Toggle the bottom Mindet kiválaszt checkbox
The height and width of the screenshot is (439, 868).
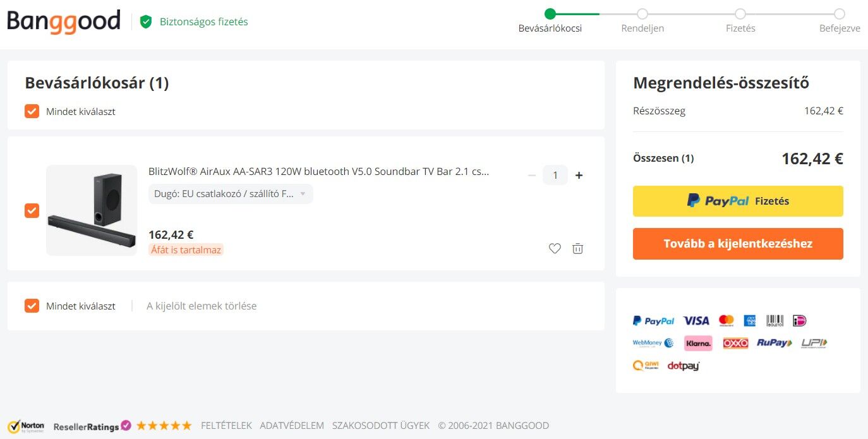pyautogui.click(x=32, y=306)
